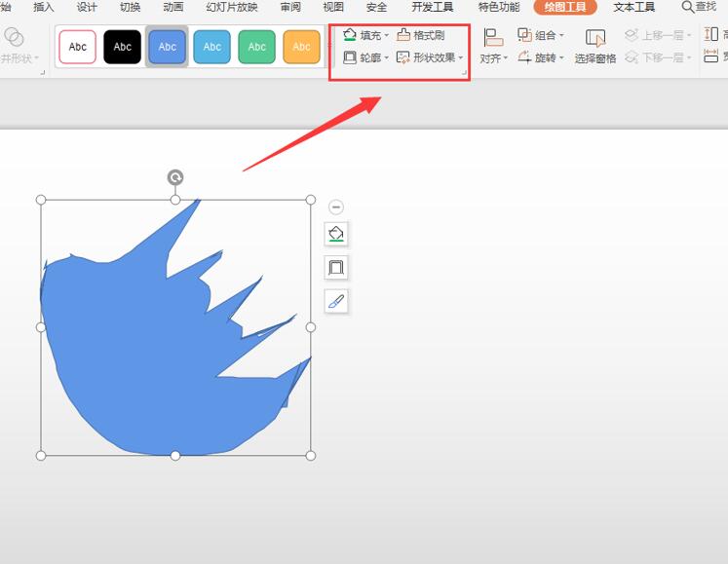The width and height of the screenshot is (728, 564).
Task: Open the 幻灯片放映 tab
Action: pyautogui.click(x=232, y=7)
